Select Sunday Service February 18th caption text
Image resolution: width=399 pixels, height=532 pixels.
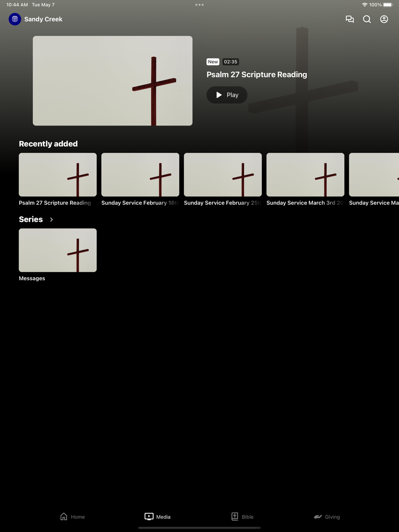pos(140,203)
